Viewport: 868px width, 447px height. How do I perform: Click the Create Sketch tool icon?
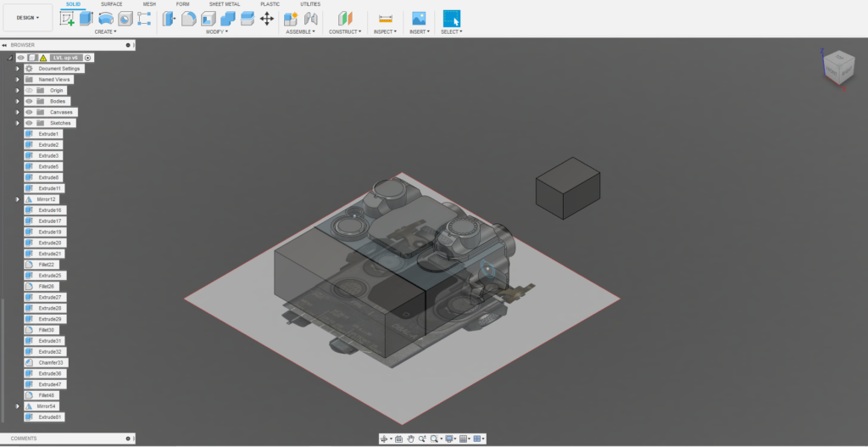[x=67, y=19]
